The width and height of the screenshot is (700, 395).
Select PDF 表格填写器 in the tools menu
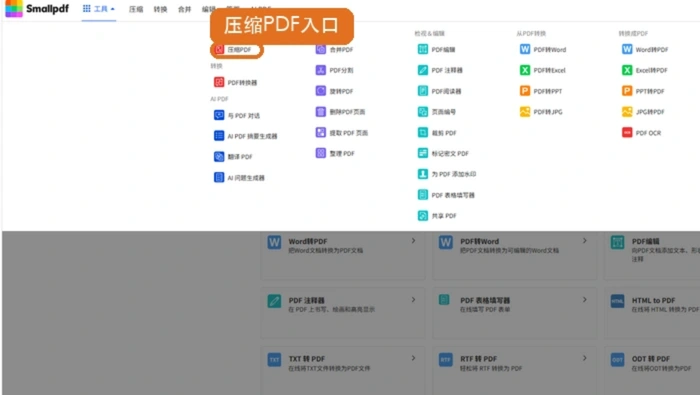pos(446,195)
